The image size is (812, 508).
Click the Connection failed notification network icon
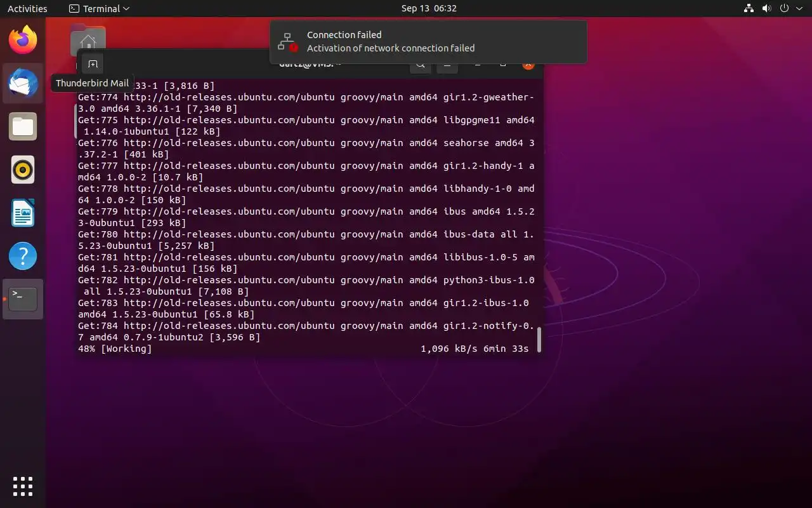click(289, 42)
